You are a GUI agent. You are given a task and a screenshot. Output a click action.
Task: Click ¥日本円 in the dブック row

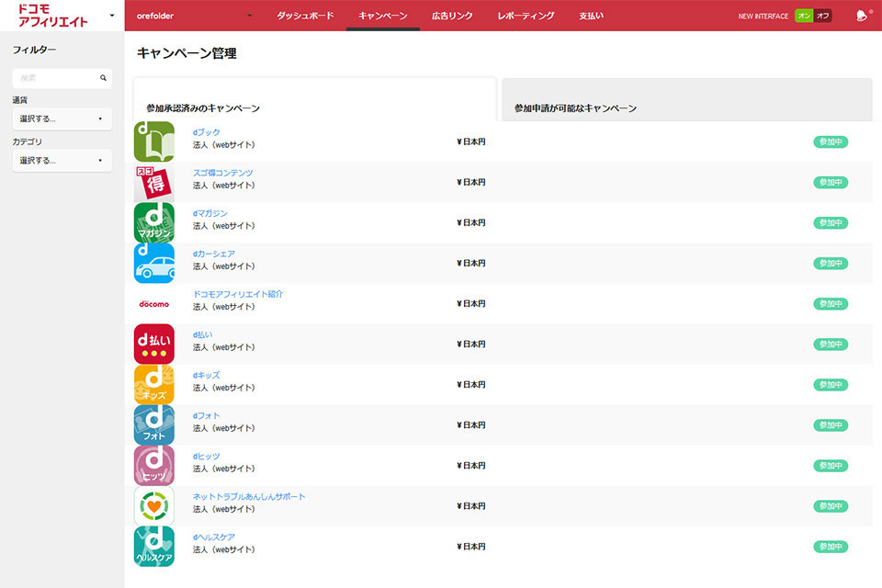click(470, 141)
